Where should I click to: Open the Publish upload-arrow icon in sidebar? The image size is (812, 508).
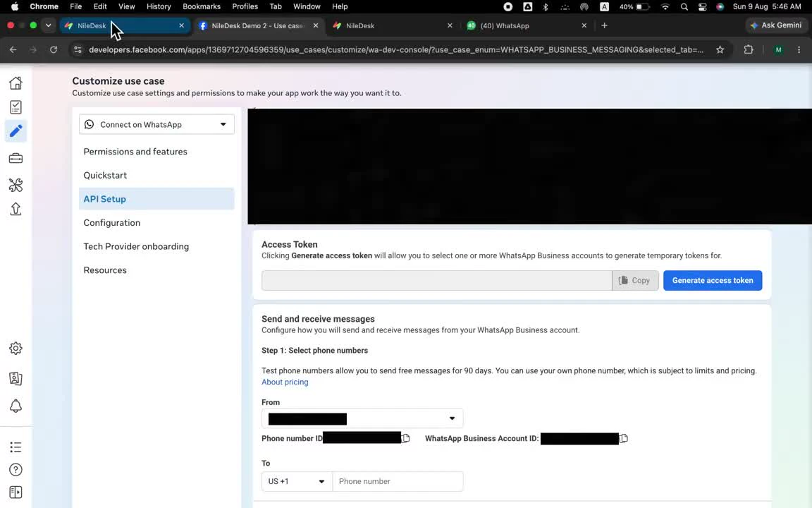coord(16,209)
